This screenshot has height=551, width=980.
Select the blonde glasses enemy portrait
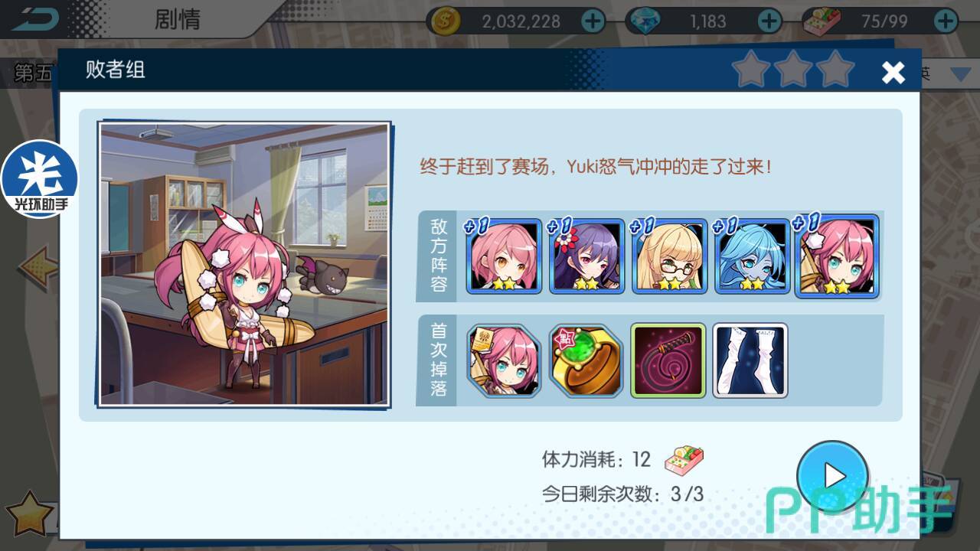coord(669,256)
